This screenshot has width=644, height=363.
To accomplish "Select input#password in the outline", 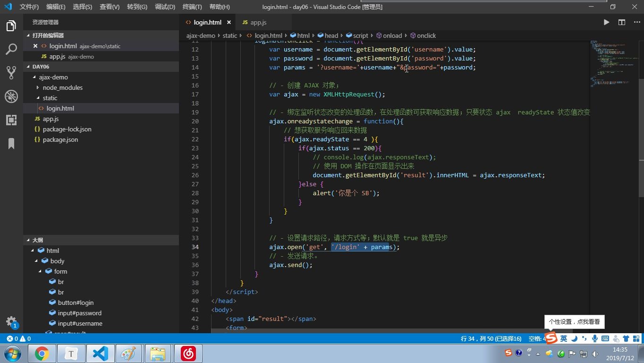I will 80,313.
